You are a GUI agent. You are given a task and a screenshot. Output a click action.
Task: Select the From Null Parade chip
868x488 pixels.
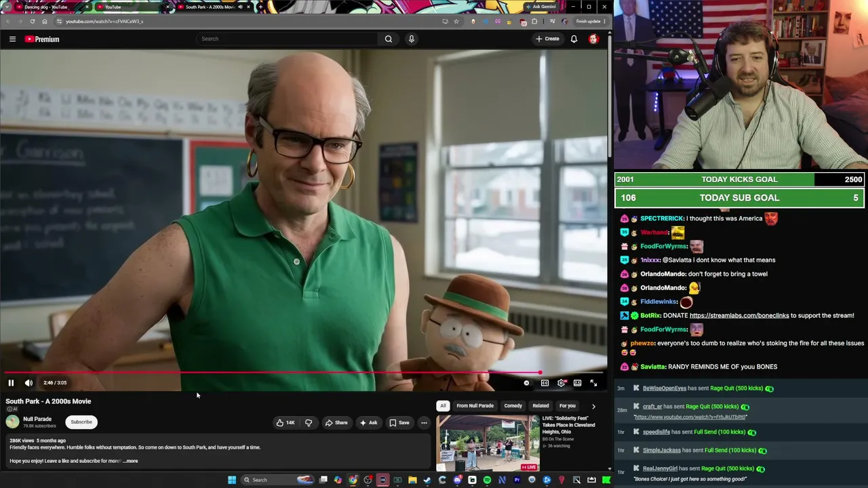point(475,406)
